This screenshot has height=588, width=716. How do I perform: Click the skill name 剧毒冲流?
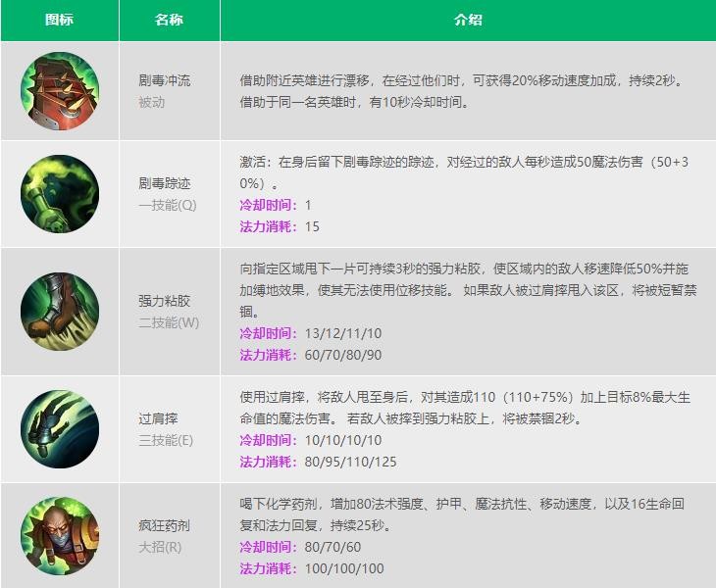click(x=165, y=80)
